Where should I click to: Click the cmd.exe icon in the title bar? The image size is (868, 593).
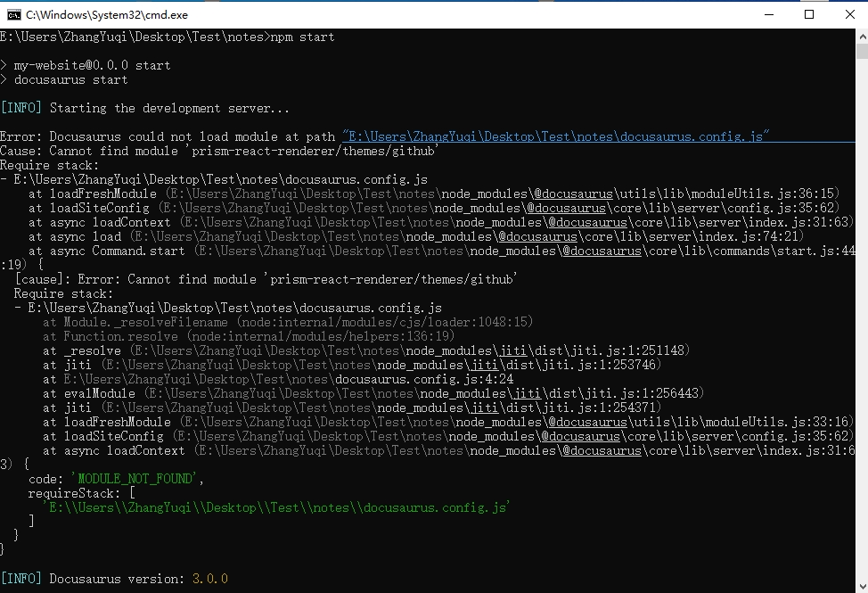click(14, 14)
